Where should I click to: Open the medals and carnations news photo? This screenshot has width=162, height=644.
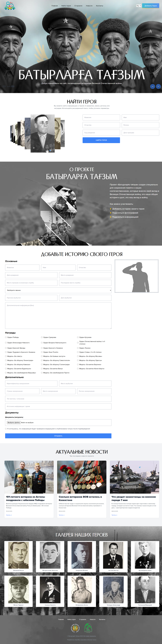[x=82, y=477]
